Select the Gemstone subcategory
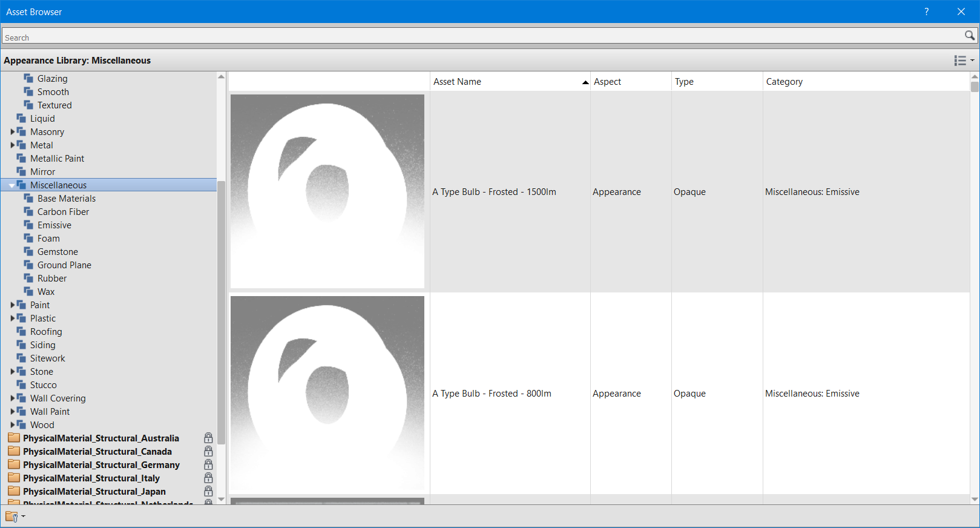The height and width of the screenshot is (528, 980). [x=58, y=252]
